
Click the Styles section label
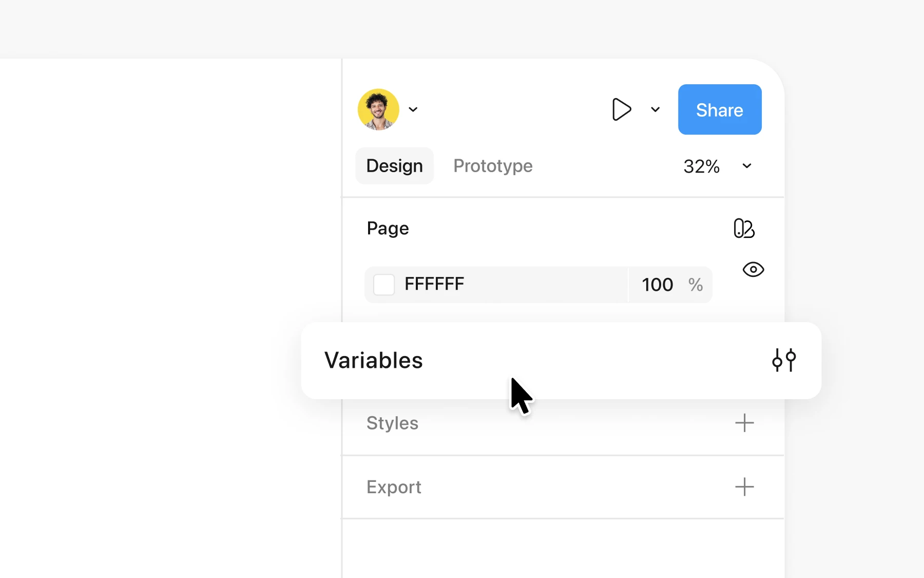click(x=393, y=423)
